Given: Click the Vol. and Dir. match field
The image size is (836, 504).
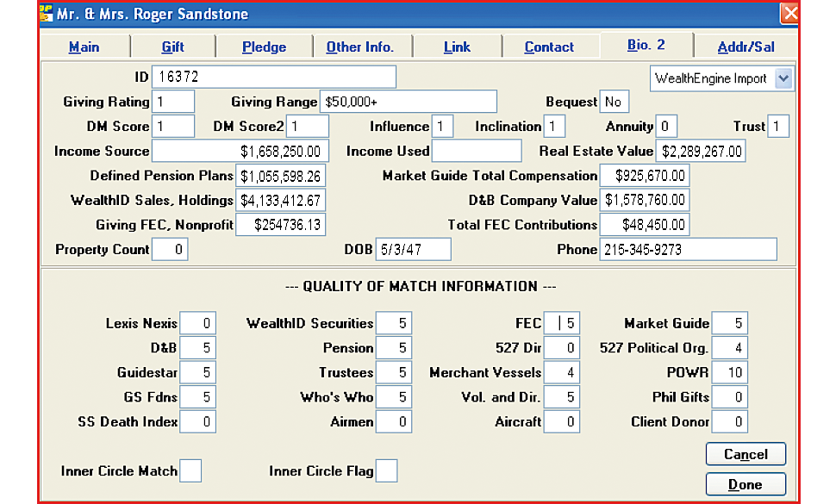Looking at the screenshot, I should pyautogui.click(x=562, y=397).
